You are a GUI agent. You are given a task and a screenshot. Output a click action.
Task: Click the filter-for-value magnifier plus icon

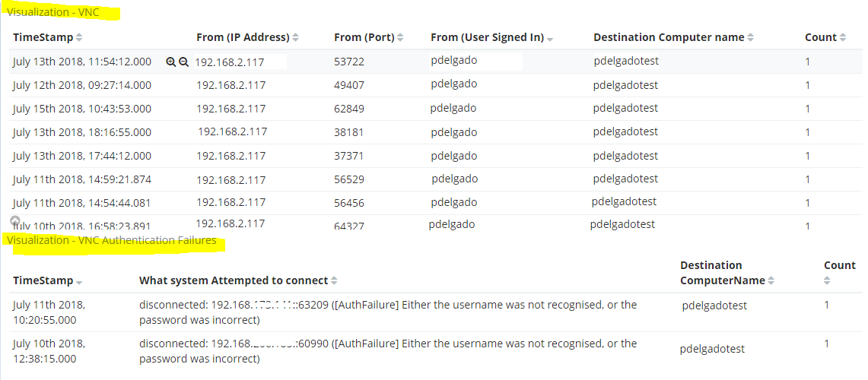tap(171, 62)
